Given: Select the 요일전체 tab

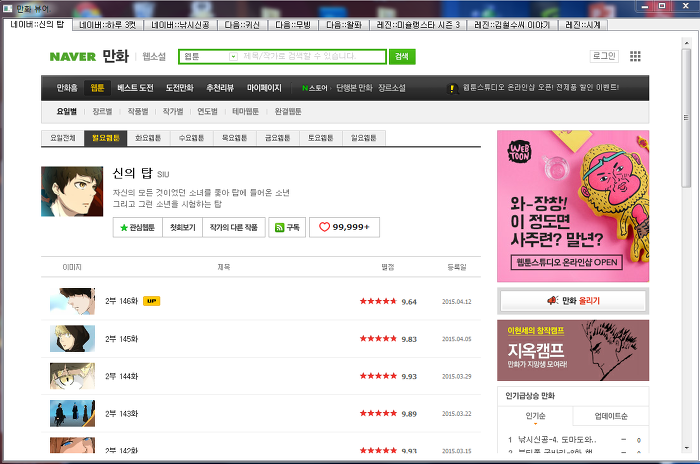Looking at the screenshot, I should click(x=62, y=138).
